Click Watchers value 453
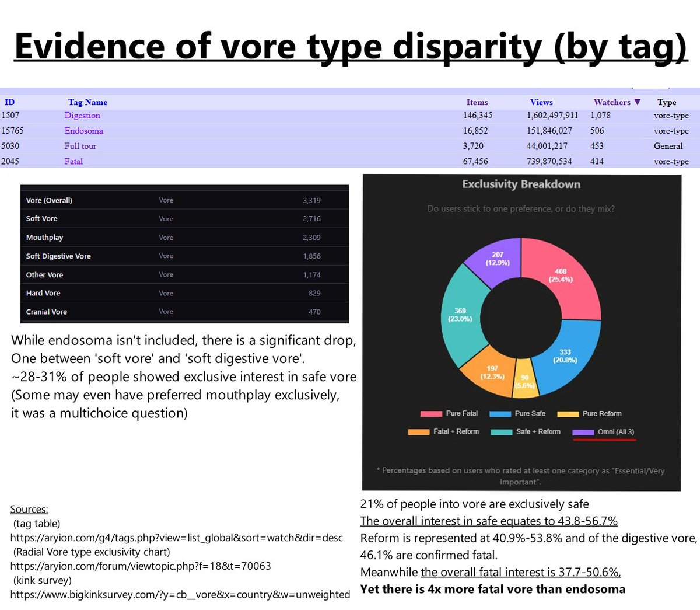Screen dimensions: 700x610 coord(597,146)
